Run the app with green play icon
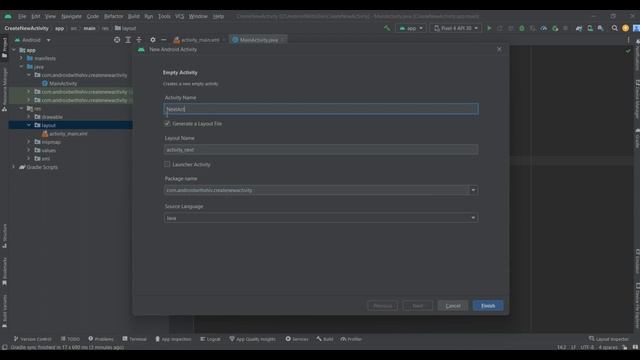This screenshot has width=640, height=360. (x=489, y=28)
